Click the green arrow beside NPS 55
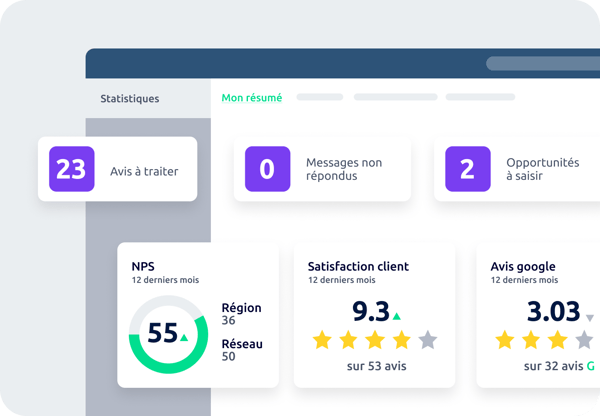600x416 pixels. (184, 338)
